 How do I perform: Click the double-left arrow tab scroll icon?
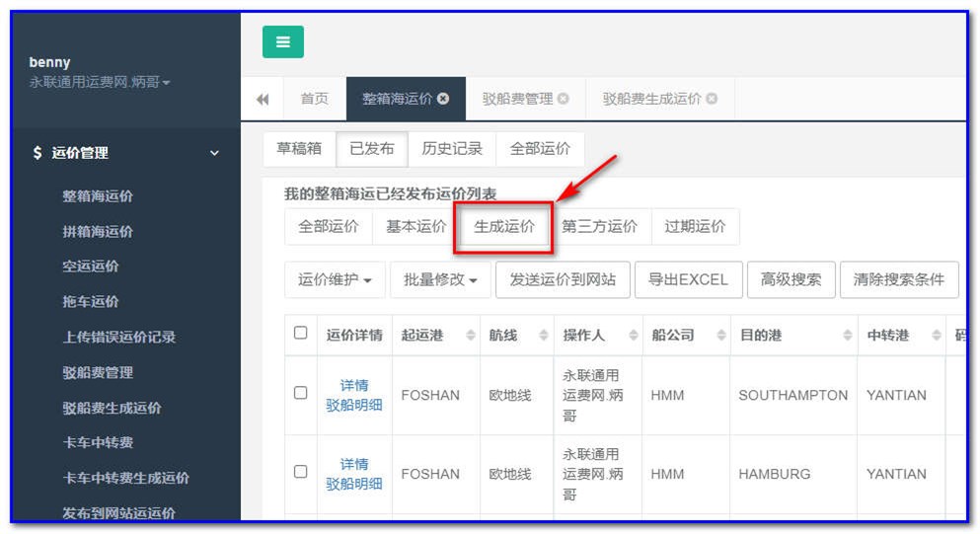pyautogui.click(x=263, y=99)
